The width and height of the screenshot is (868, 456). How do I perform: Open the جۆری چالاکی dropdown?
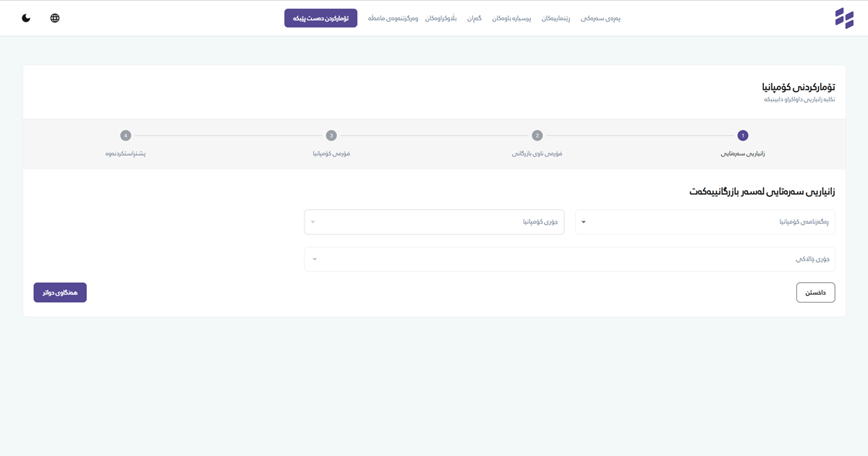(569, 259)
